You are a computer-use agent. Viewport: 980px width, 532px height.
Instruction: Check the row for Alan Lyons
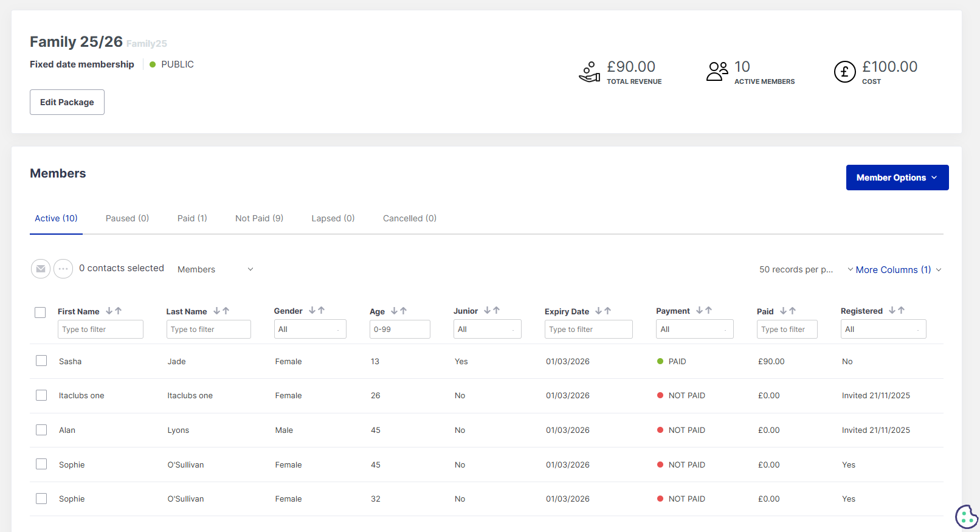pos(41,430)
